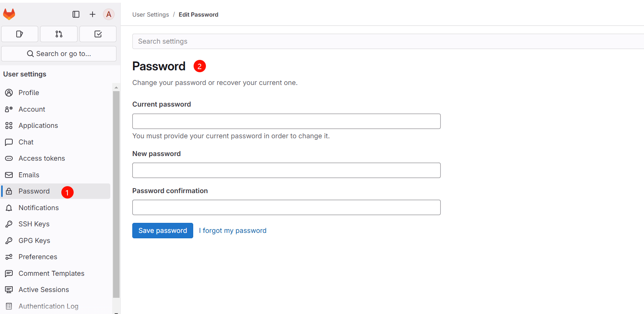The height and width of the screenshot is (314, 644).
Task: Navigate to SSH Keys page
Action: pyautogui.click(x=34, y=224)
